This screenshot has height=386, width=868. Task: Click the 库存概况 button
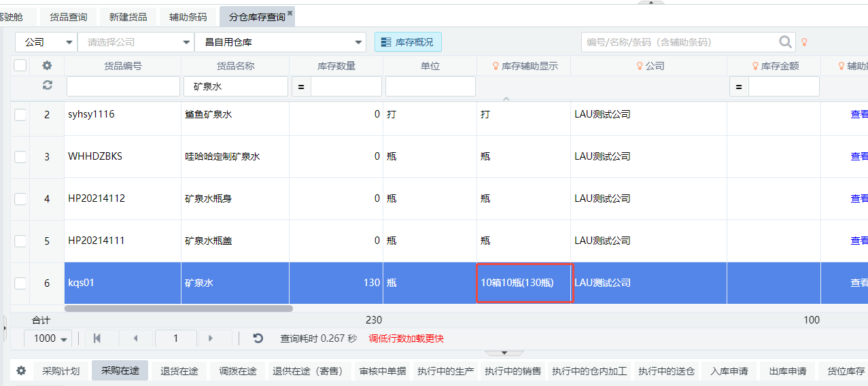408,42
